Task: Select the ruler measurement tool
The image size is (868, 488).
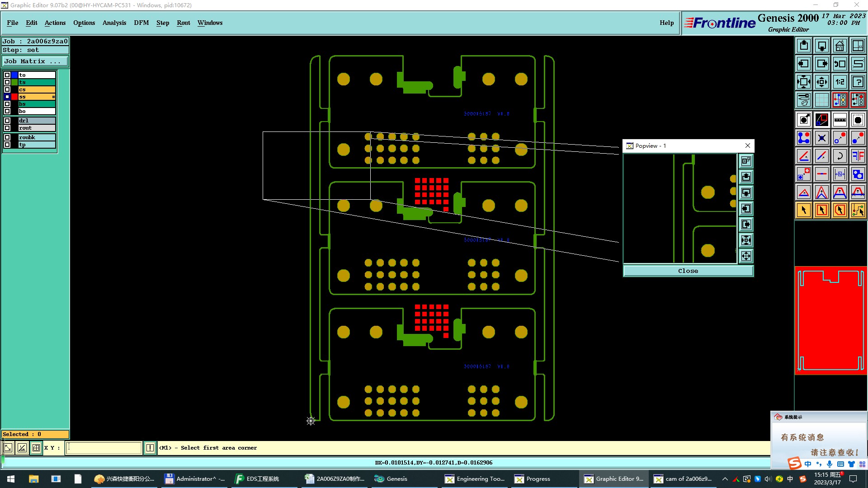Action: pos(840,120)
